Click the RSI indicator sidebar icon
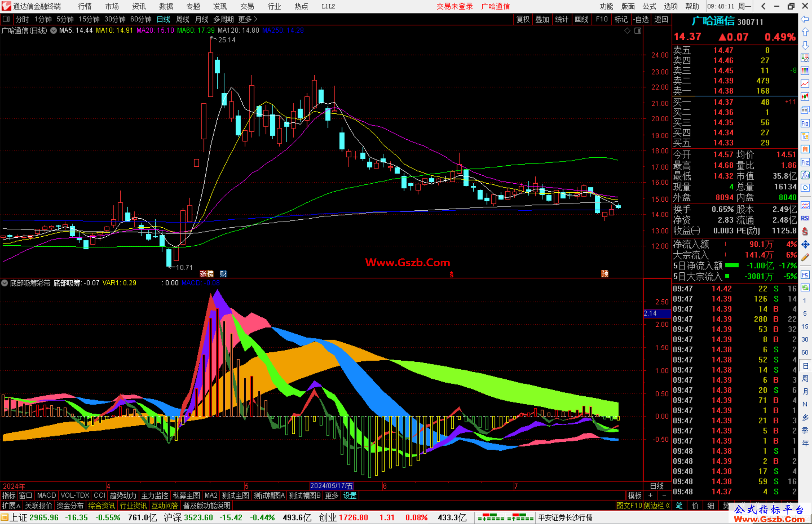The image size is (812, 524). point(805,218)
